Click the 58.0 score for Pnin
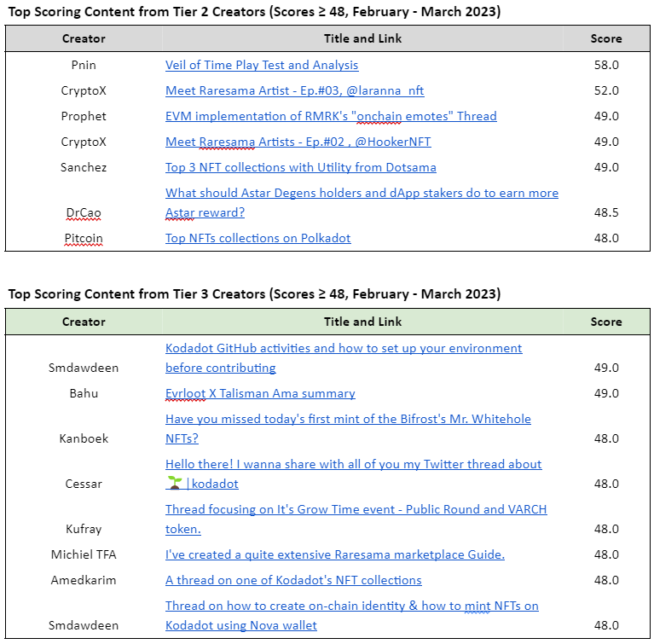 click(x=606, y=65)
